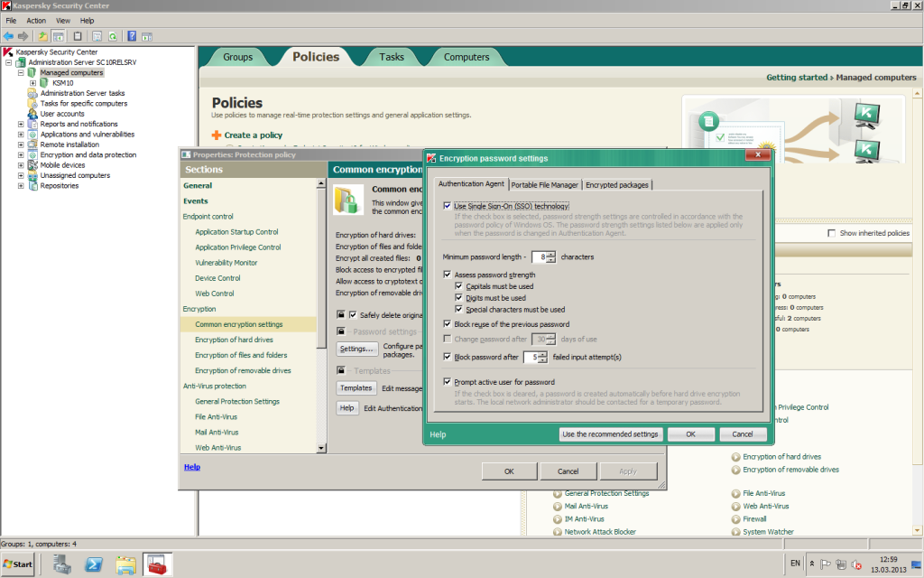Open the Computers tab
This screenshot has width=924, height=578.
[467, 57]
